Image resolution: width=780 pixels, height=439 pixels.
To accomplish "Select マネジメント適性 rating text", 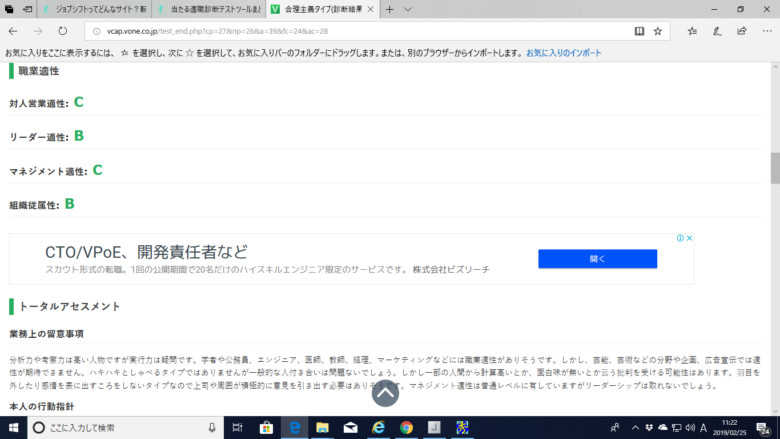I will pyautogui.click(x=56, y=171).
